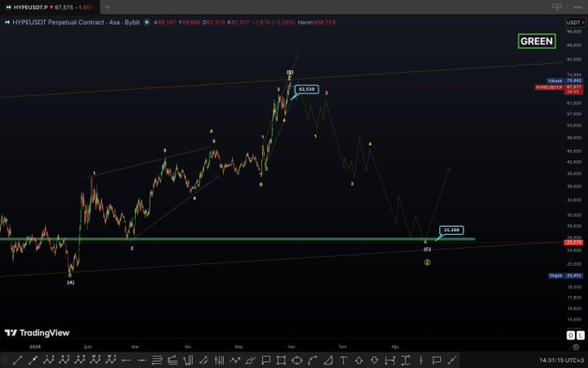
Task: Select the Pitchfork drawing tool
Action: 189,360
